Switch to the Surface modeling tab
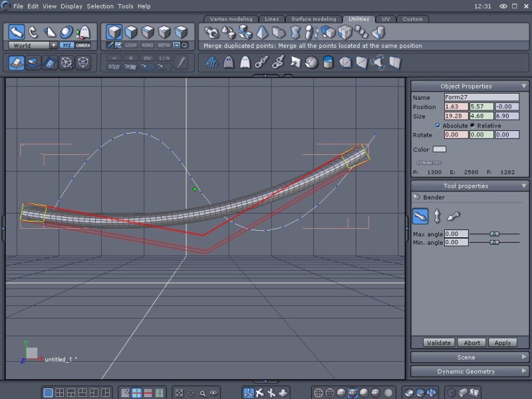The height and width of the screenshot is (399, 532). click(x=314, y=19)
